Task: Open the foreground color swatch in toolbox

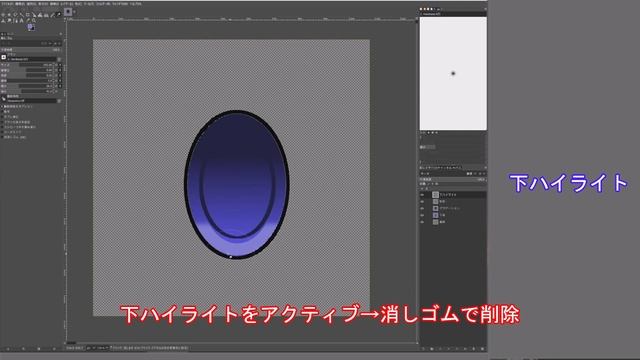Action: point(30,26)
